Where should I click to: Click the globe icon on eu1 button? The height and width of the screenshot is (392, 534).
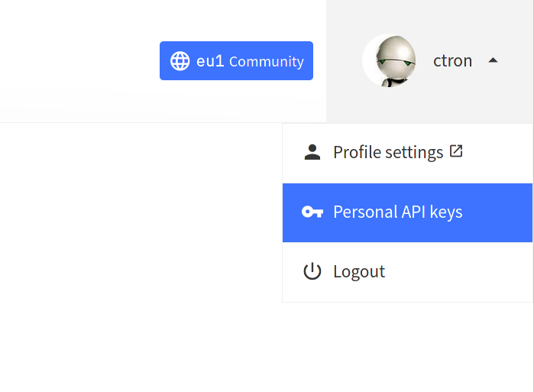180,61
